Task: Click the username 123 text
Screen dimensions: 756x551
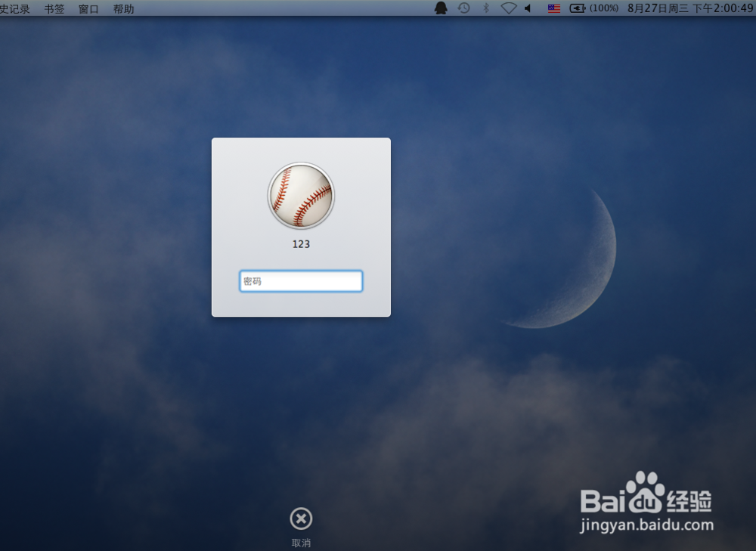Action: [301, 244]
